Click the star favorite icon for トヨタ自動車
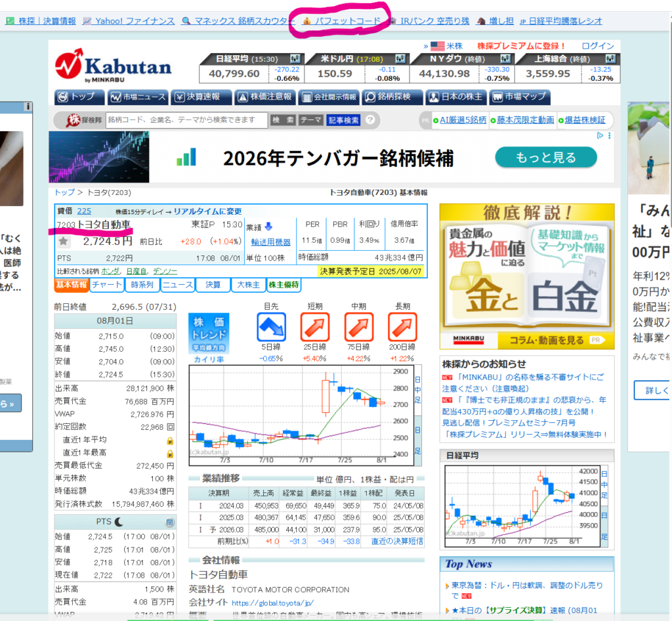 tap(64, 242)
